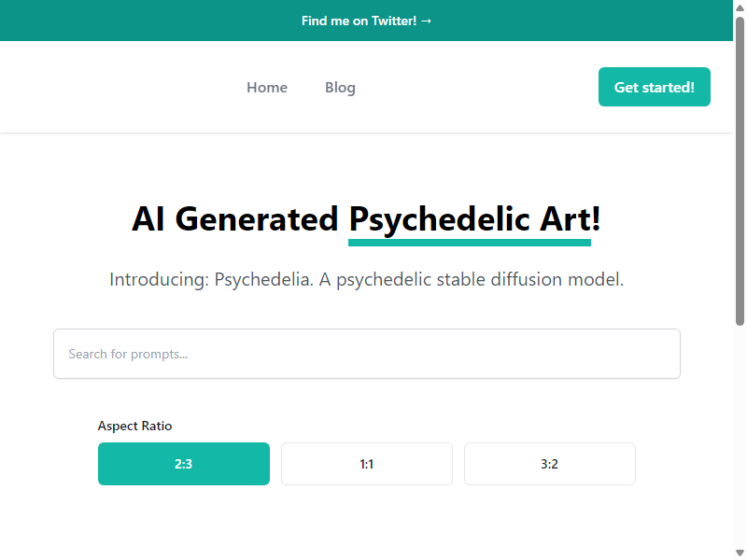Go to the Blog page
Image resolution: width=747 pixels, height=560 pixels.
pyautogui.click(x=340, y=88)
